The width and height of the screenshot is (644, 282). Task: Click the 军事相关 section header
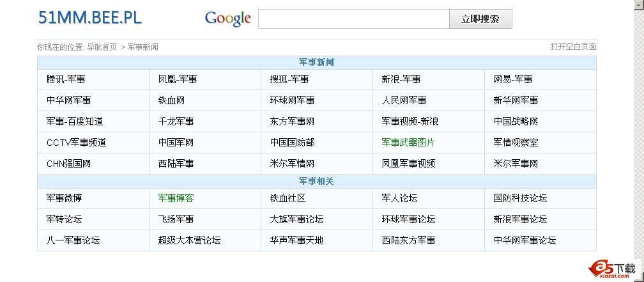click(317, 182)
